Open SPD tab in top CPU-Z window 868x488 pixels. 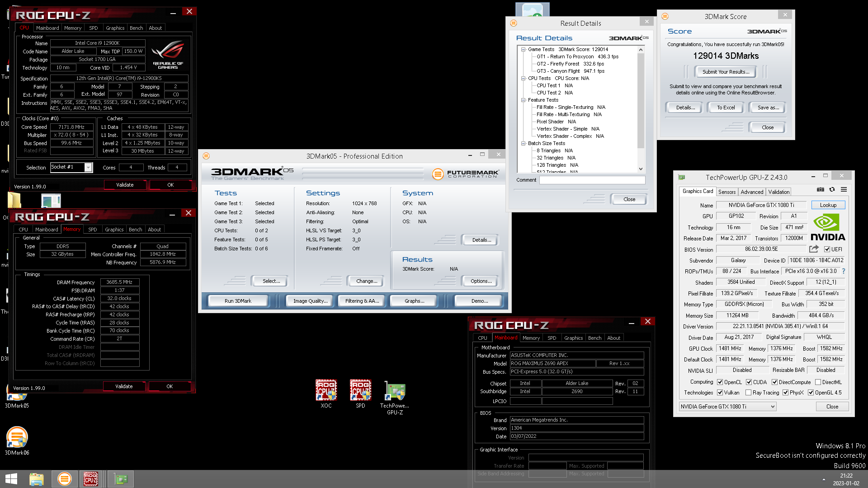[x=94, y=28]
